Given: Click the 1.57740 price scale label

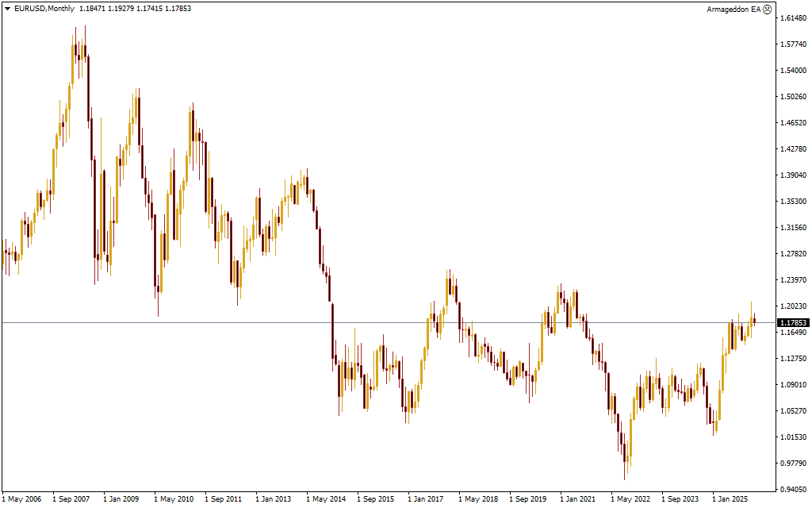Looking at the screenshot, I should click(x=793, y=44).
